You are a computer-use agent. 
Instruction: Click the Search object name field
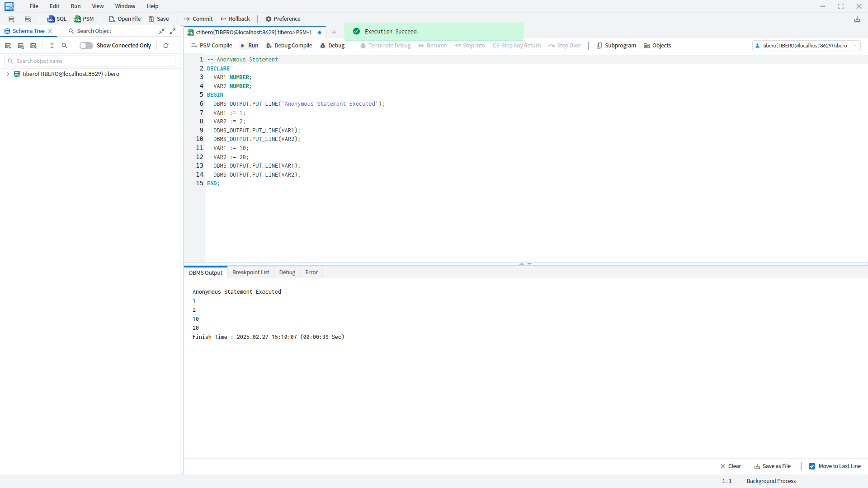click(90, 61)
